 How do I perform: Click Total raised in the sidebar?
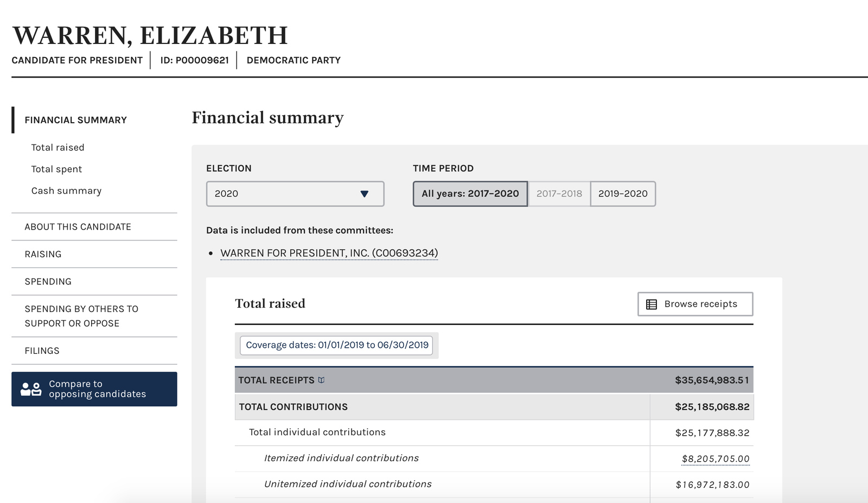[58, 147]
